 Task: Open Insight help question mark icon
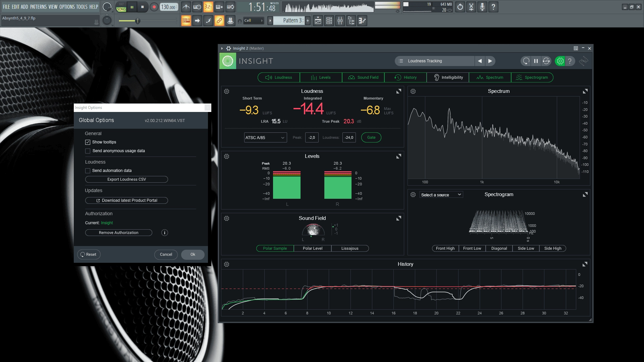pos(570,61)
